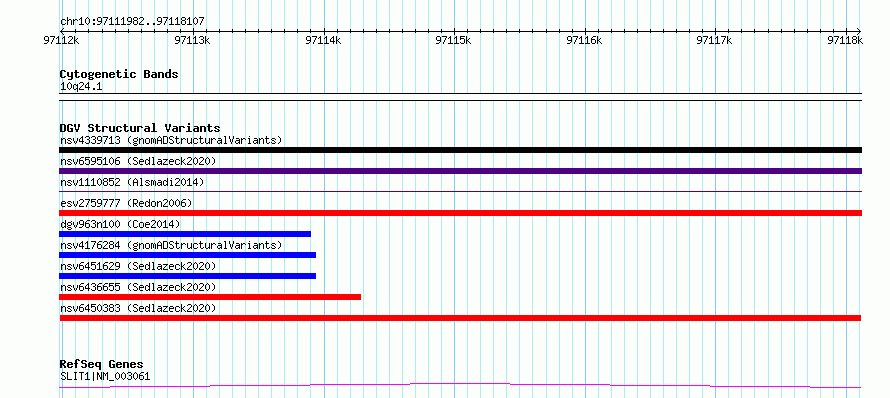
Task: Click the nsv4339713 gnomADStructuralVariants label
Action: coord(171,140)
